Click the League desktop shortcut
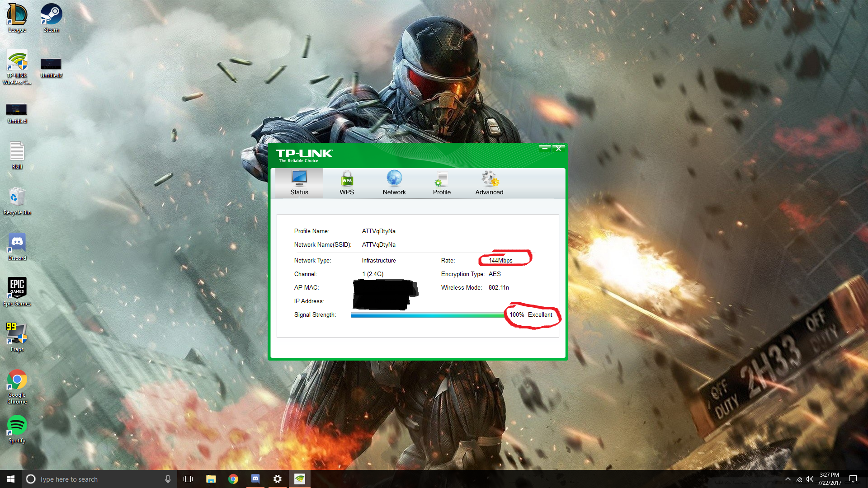Viewport: 868px width, 488px height. pyautogui.click(x=17, y=19)
